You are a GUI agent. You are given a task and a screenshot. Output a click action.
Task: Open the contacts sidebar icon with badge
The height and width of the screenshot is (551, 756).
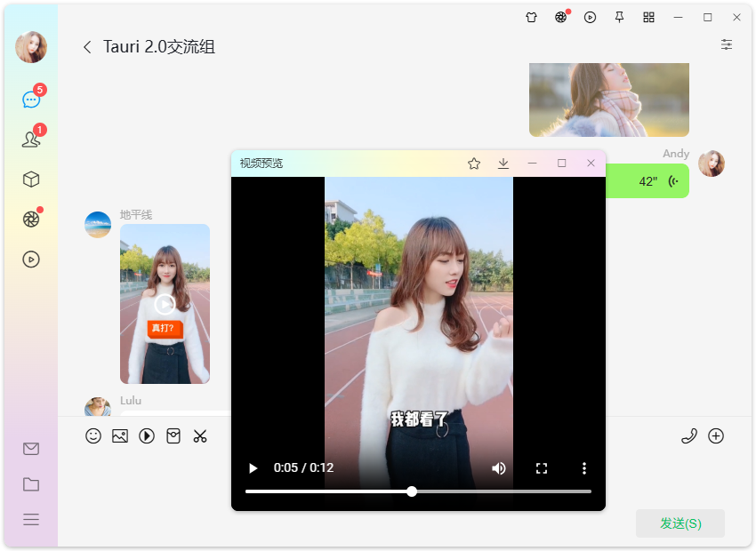pyautogui.click(x=31, y=139)
